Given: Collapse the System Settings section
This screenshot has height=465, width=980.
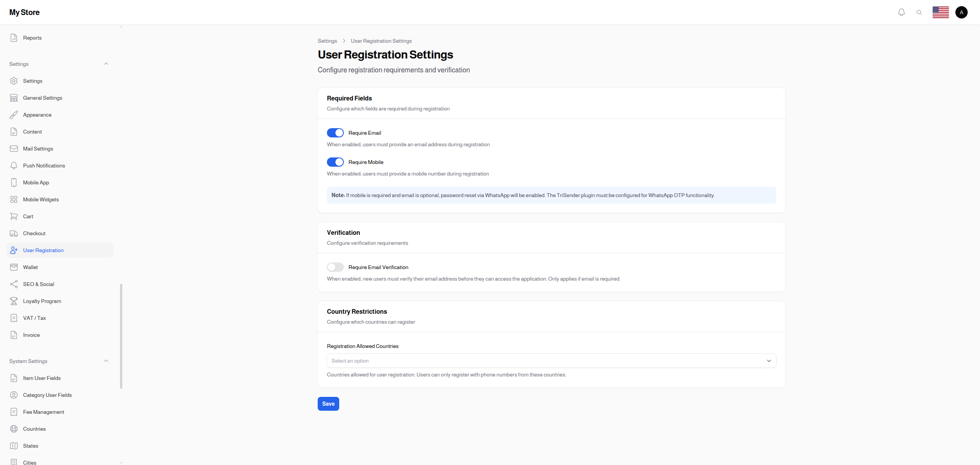Looking at the screenshot, I should tap(106, 361).
